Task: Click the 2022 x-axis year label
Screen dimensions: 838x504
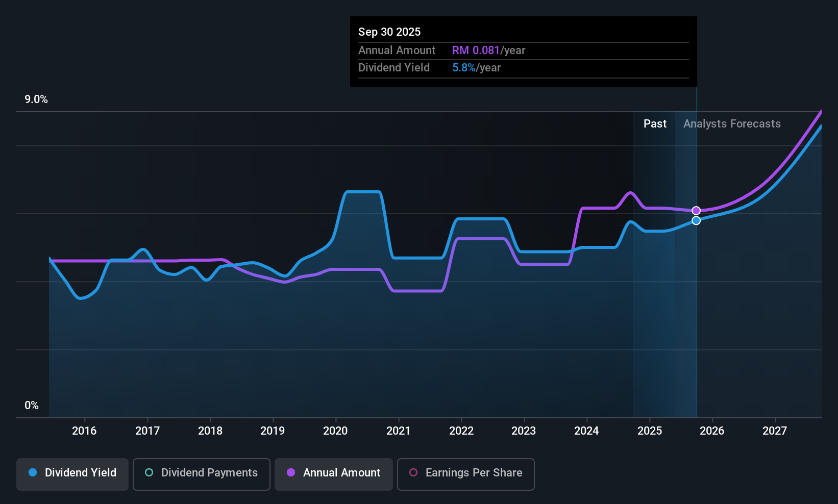Action: point(461,431)
